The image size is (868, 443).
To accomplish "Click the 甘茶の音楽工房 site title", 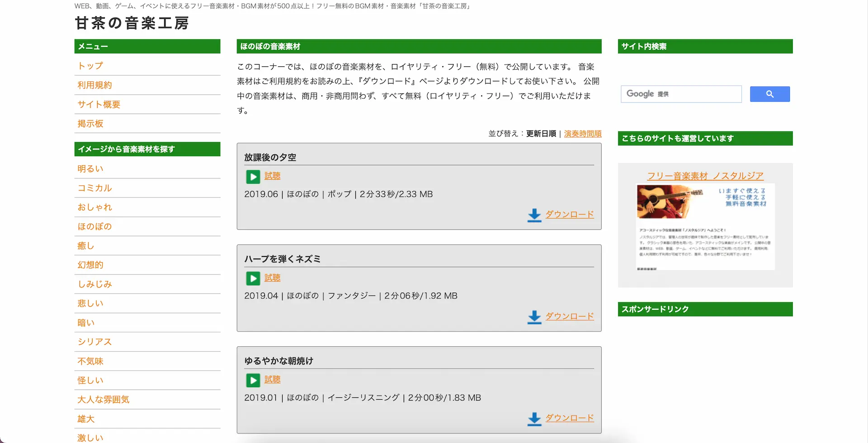I will point(132,23).
